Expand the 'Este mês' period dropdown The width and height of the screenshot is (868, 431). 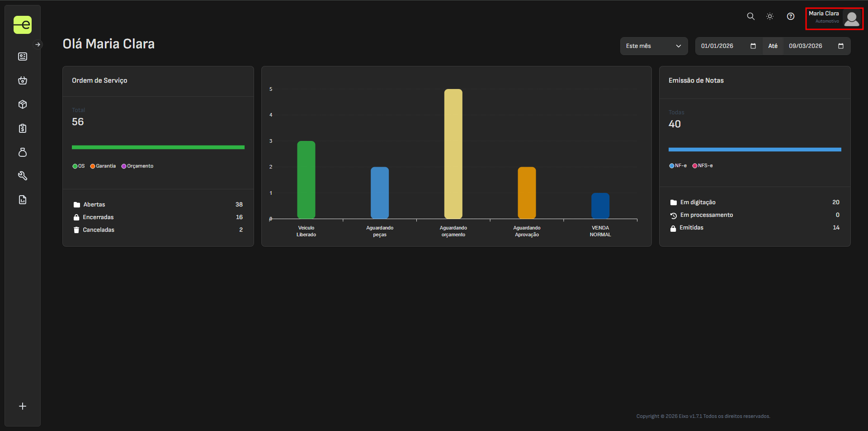(x=653, y=46)
